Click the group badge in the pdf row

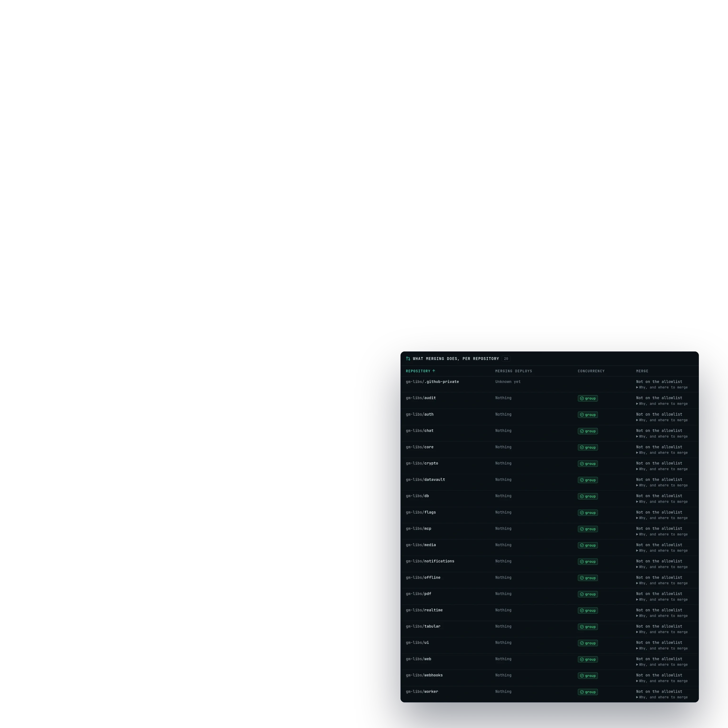pyautogui.click(x=587, y=594)
